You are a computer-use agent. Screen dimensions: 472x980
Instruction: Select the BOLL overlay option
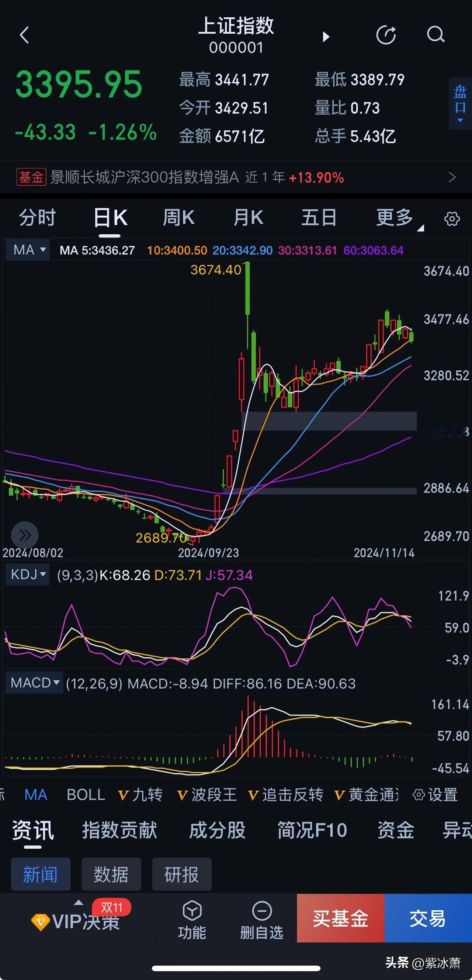coord(86,795)
